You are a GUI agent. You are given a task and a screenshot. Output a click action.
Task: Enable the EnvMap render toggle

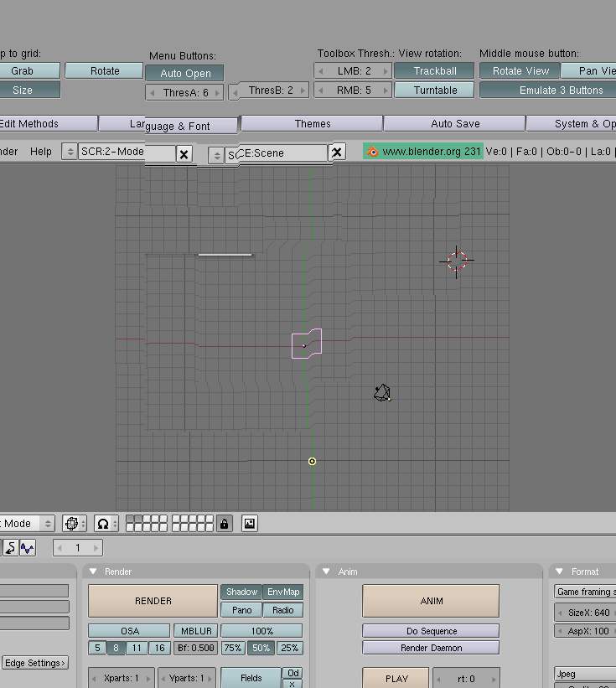coord(283,592)
